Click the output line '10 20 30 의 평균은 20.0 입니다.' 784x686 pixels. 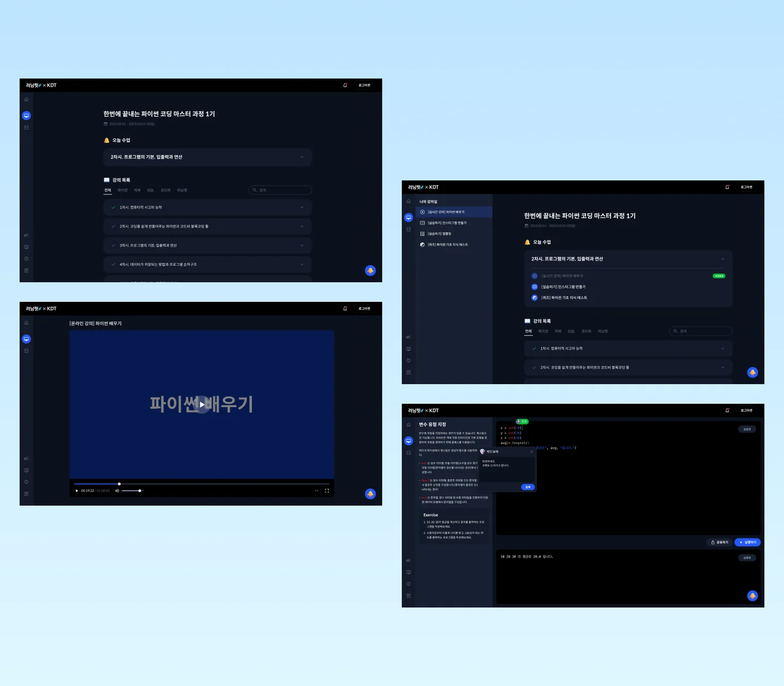(527, 557)
